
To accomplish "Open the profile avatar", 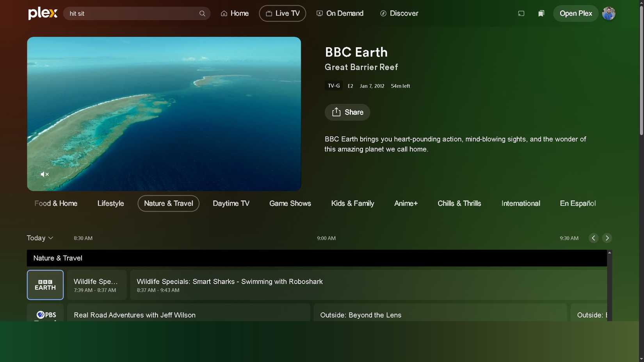I will point(608,13).
